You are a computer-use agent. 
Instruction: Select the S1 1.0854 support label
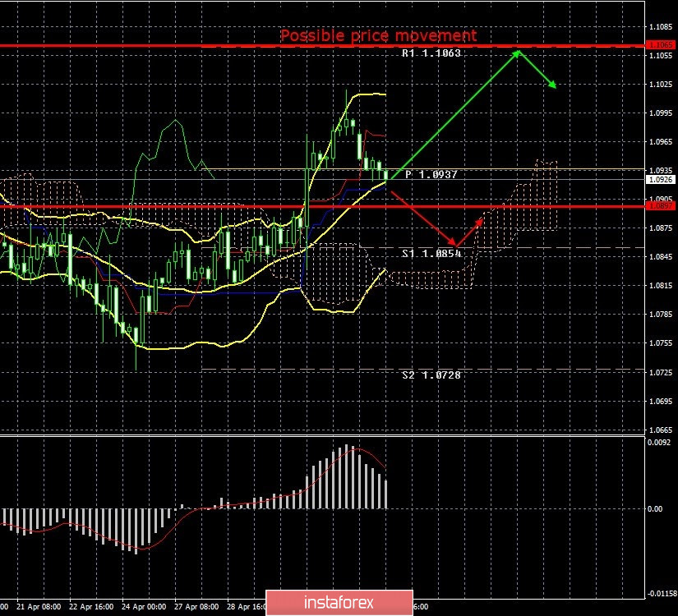click(x=431, y=253)
